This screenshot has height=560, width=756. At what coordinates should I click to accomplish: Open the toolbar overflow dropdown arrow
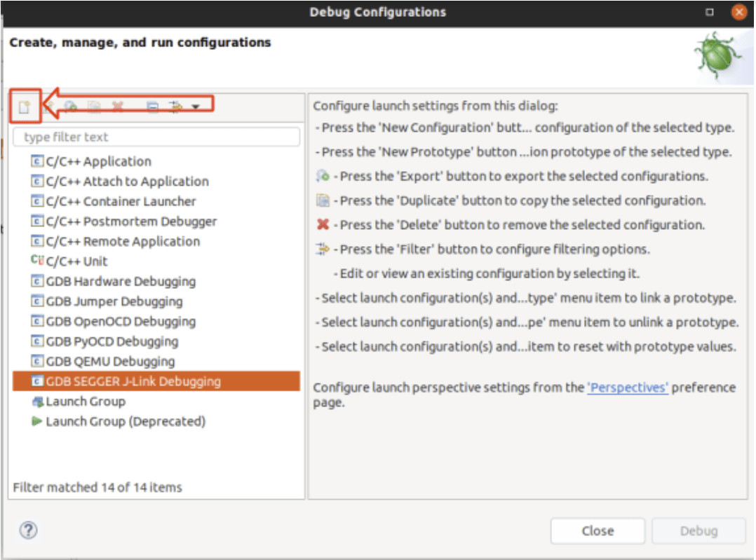196,107
